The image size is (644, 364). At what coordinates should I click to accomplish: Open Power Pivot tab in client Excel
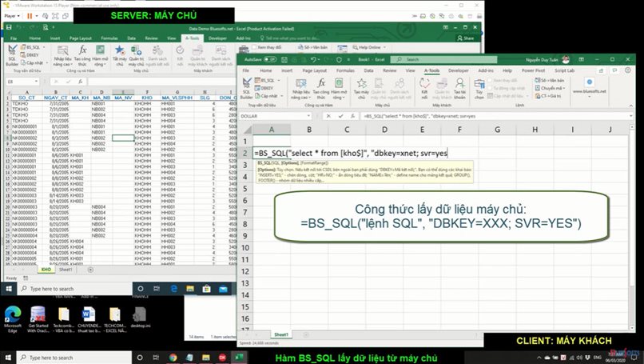click(x=534, y=70)
